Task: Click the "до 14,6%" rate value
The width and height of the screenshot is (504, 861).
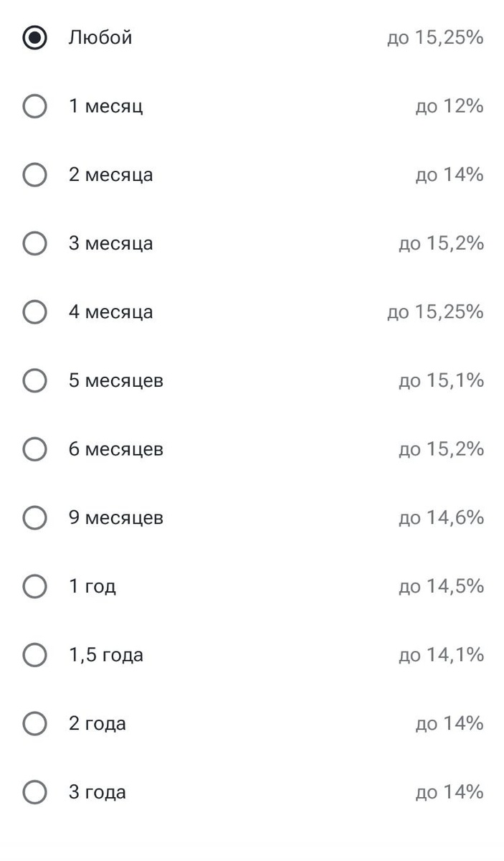Action: pos(441,518)
